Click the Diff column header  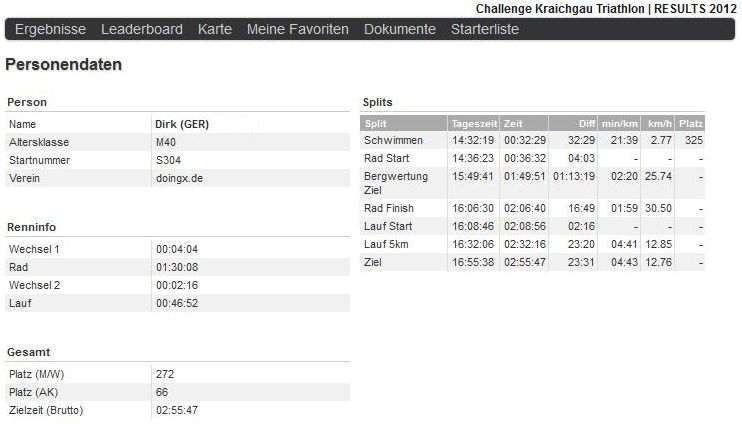point(585,123)
